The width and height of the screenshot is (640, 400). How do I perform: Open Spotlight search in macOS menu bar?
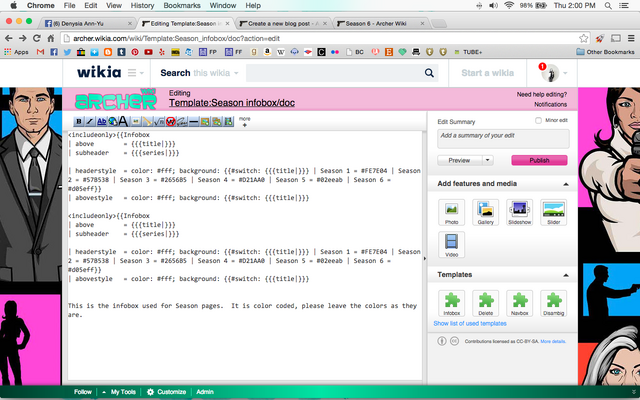608,5
